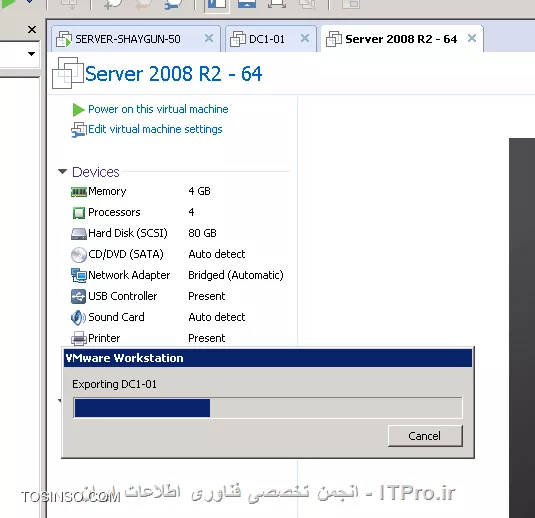
Task: Click the VMware Workstation dialog title bar
Action: pos(268,358)
